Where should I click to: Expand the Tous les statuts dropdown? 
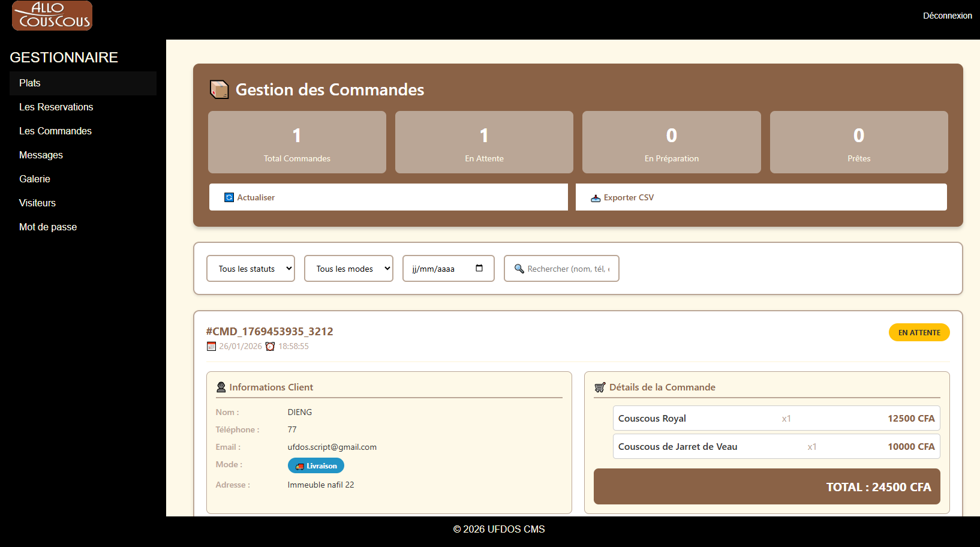coord(251,269)
